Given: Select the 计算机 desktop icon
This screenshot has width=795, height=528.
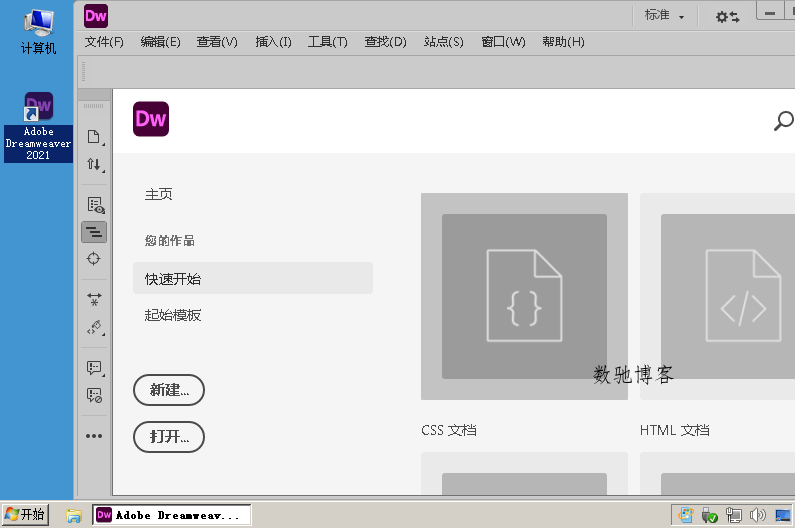Looking at the screenshot, I should (x=39, y=31).
